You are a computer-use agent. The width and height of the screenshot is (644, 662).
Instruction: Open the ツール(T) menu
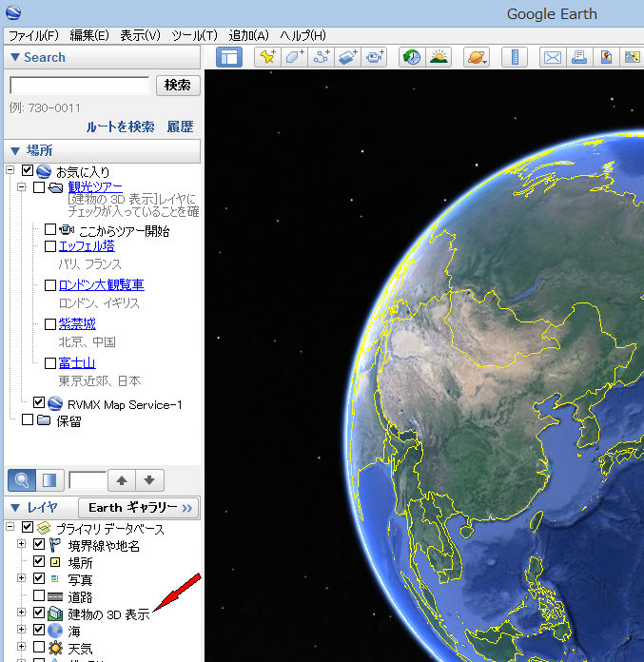pos(194,35)
